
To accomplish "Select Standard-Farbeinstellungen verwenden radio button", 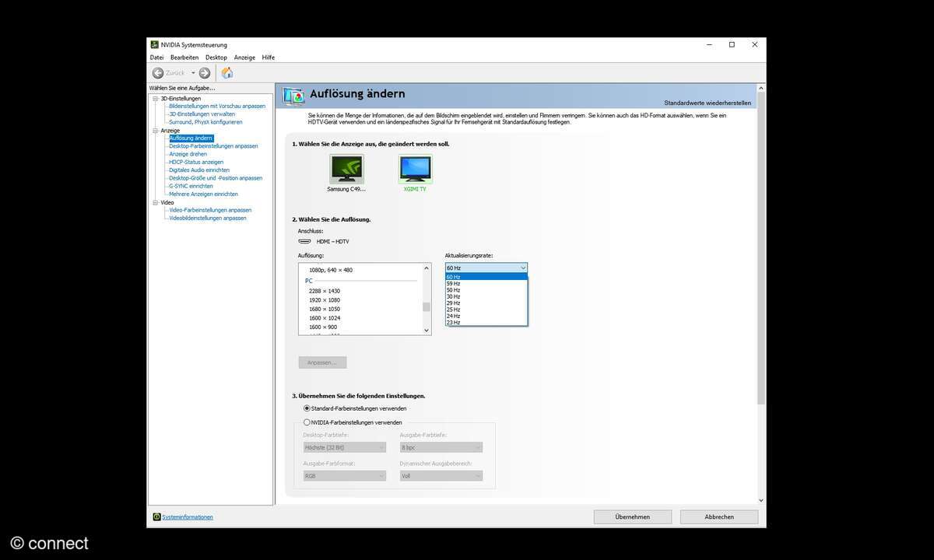I will [x=307, y=408].
